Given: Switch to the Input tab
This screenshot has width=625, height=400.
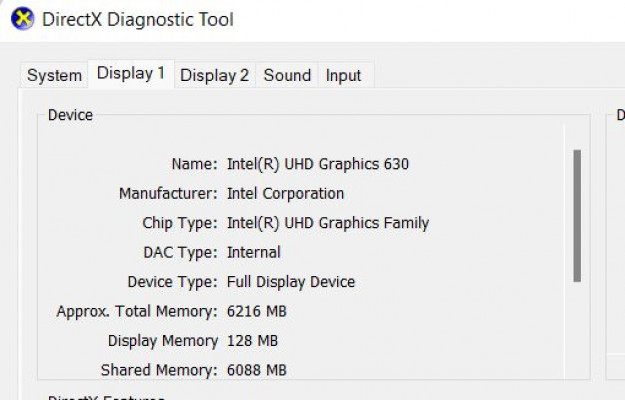Looking at the screenshot, I should (x=344, y=75).
